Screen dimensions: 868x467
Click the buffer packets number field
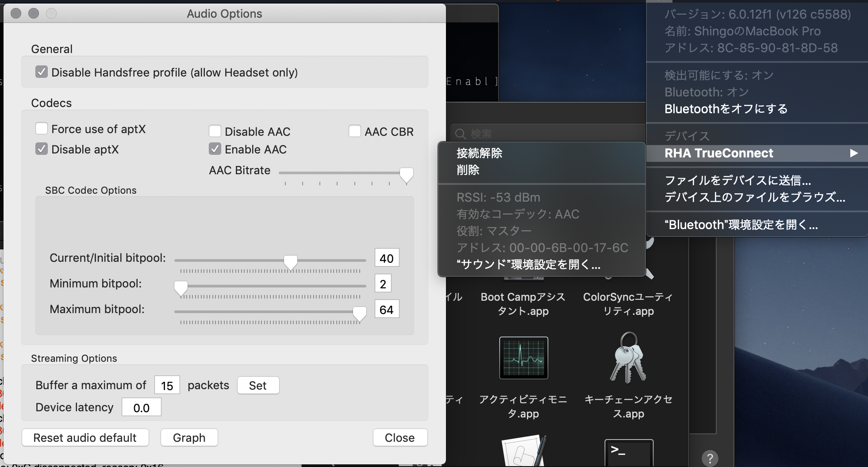coord(167,385)
